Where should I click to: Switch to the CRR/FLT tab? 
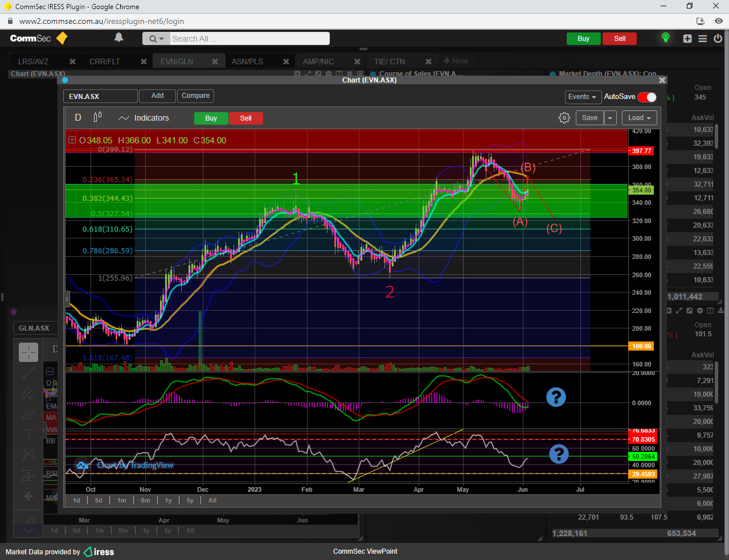pos(105,61)
